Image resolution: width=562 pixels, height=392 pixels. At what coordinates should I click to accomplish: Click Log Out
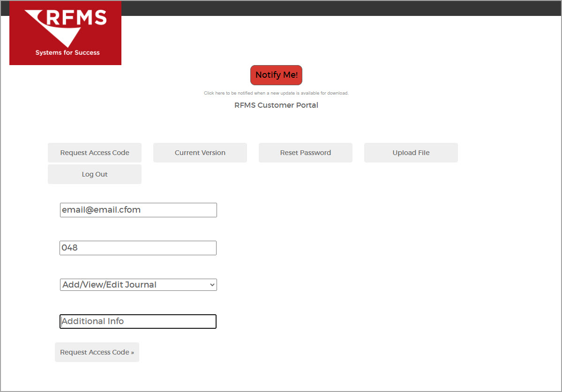[x=94, y=174]
